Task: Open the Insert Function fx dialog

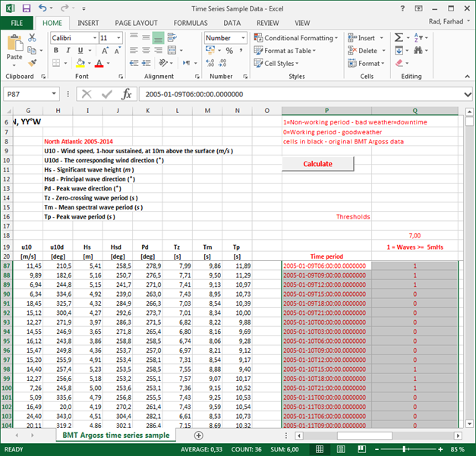Action: (126, 94)
